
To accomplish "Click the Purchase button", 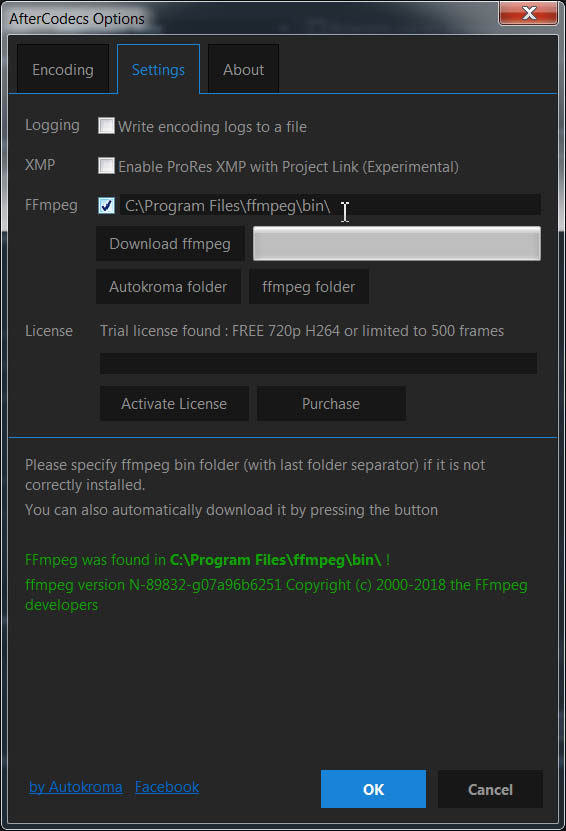I will [x=331, y=404].
